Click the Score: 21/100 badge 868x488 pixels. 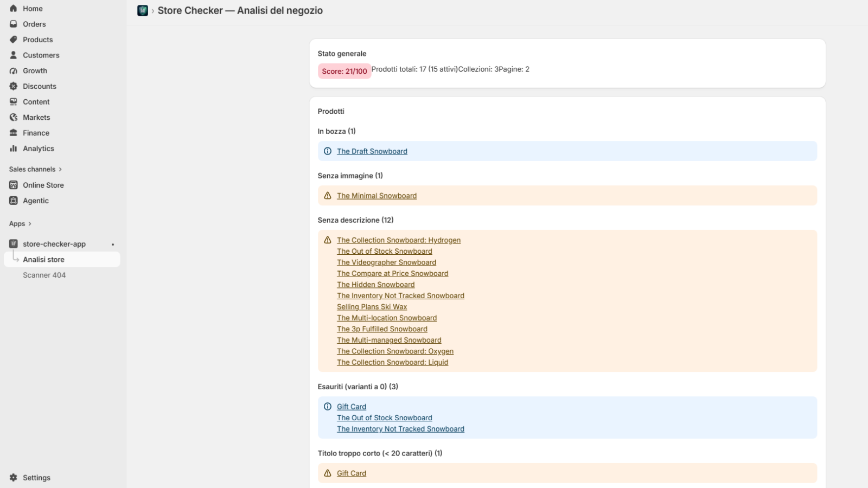pyautogui.click(x=344, y=71)
